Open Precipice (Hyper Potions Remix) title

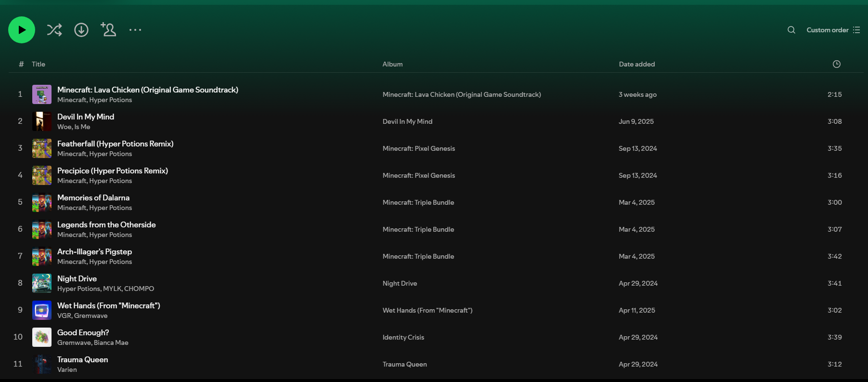point(113,171)
